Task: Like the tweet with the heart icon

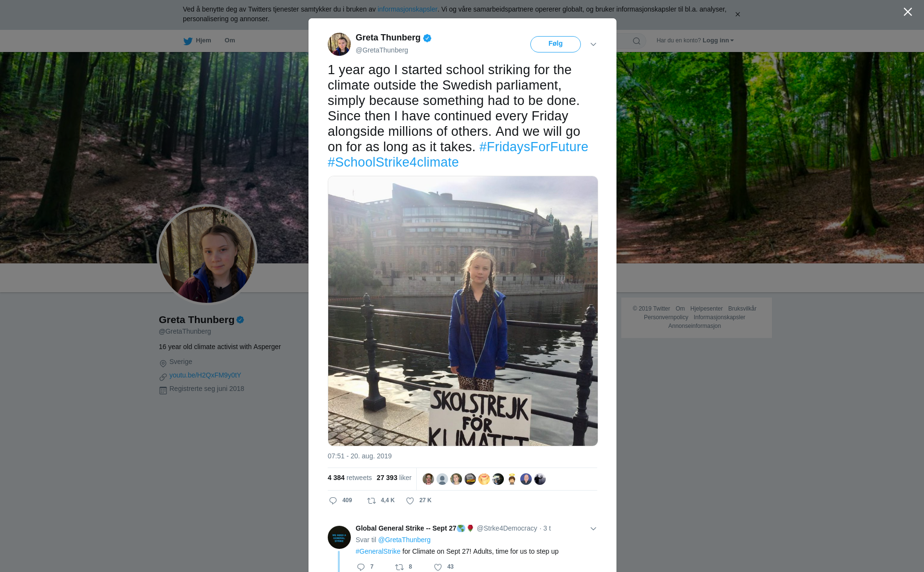Action: click(x=410, y=501)
